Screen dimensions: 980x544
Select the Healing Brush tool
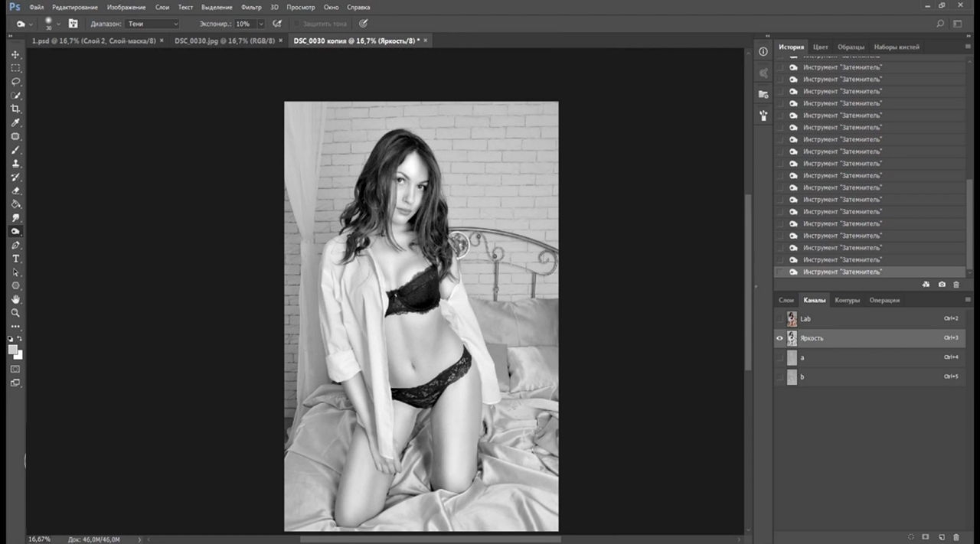[x=15, y=136]
